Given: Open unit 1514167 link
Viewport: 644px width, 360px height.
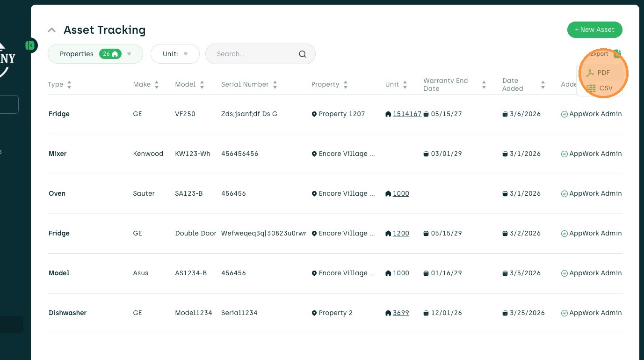Looking at the screenshot, I should pos(407,114).
